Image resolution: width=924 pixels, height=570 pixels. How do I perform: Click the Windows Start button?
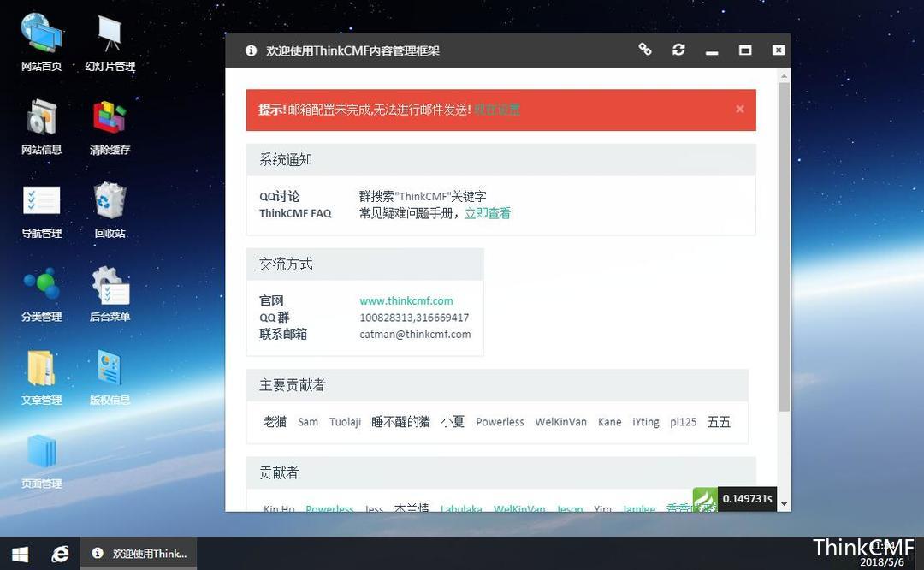(20, 554)
